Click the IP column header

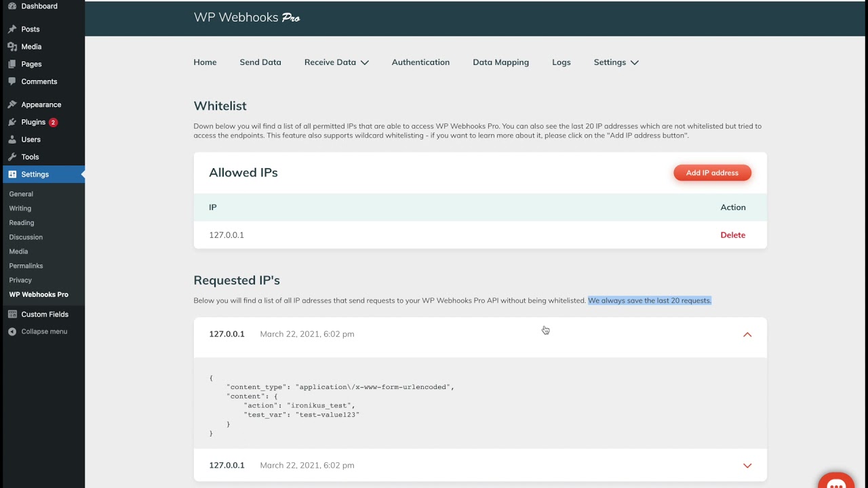tap(213, 207)
